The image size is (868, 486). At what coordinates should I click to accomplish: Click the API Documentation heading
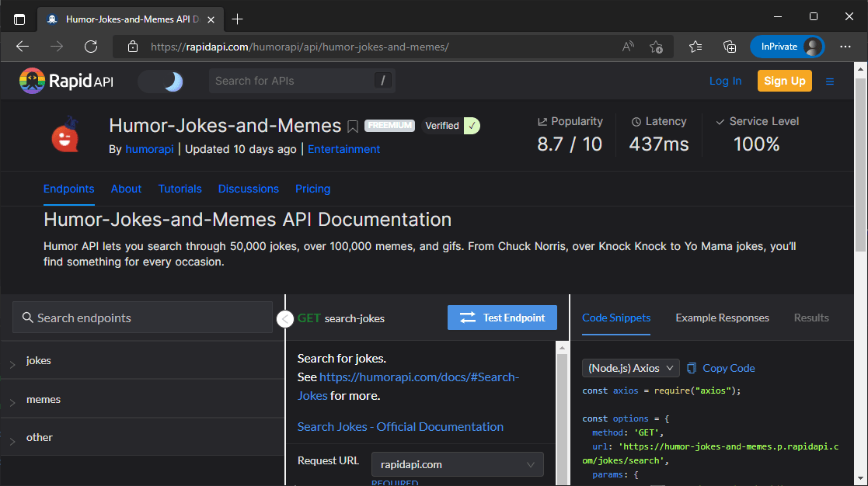pos(247,220)
